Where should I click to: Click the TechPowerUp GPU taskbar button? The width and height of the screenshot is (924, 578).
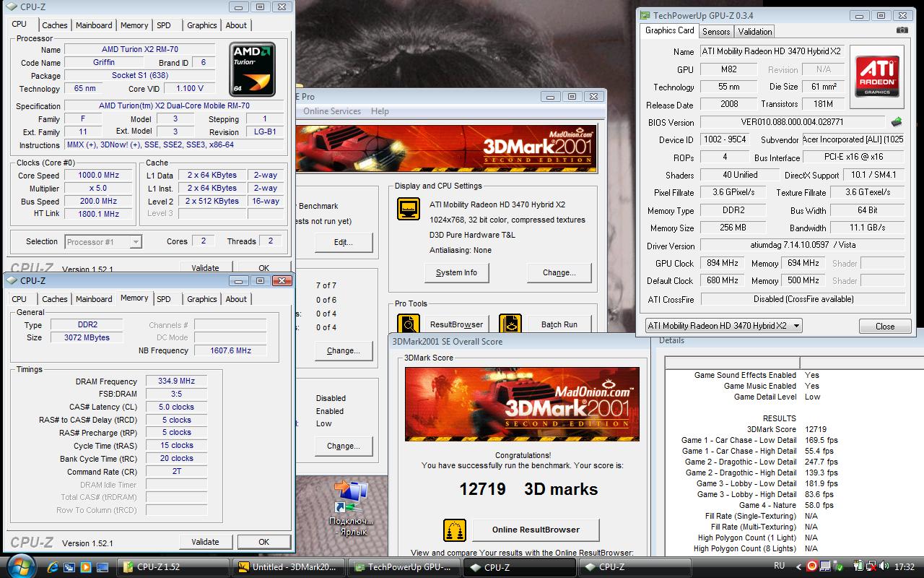(x=403, y=567)
